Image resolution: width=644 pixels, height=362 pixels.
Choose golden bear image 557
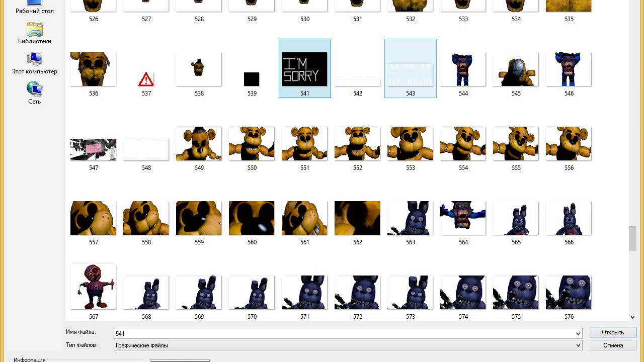click(93, 218)
